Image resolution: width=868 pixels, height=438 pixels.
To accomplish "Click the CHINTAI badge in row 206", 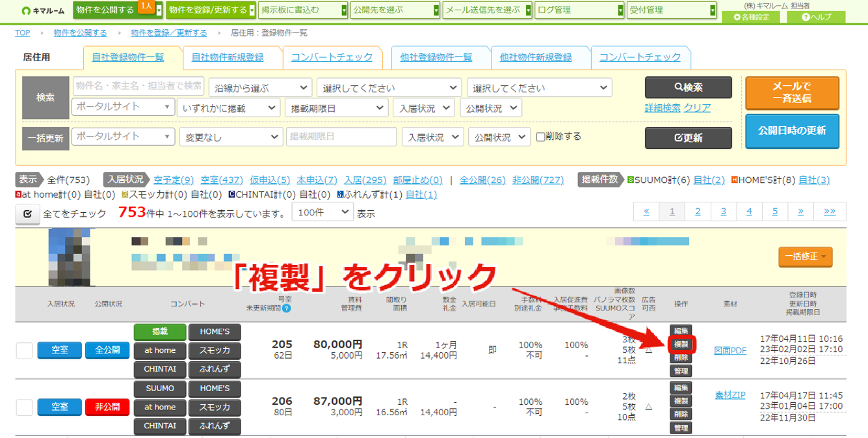I will [160, 426].
